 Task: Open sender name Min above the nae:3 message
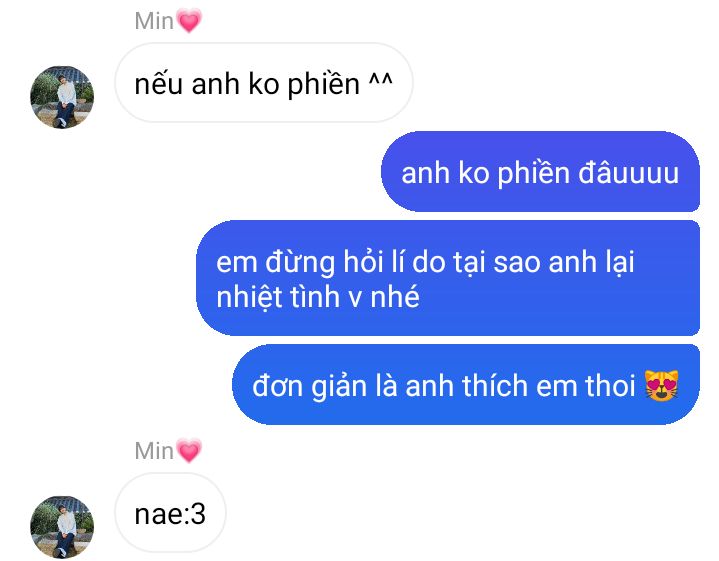pos(154,451)
